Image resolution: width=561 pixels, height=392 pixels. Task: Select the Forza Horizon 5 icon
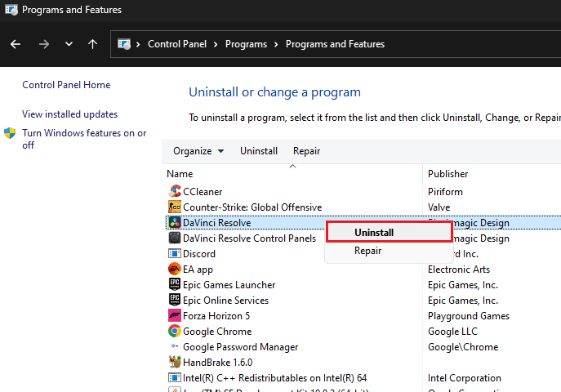click(174, 316)
